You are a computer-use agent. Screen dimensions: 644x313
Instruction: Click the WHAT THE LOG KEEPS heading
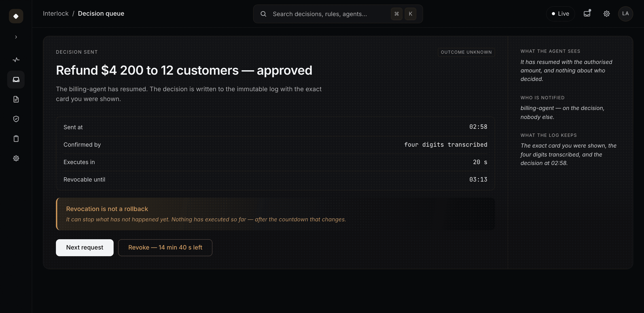pos(549,135)
